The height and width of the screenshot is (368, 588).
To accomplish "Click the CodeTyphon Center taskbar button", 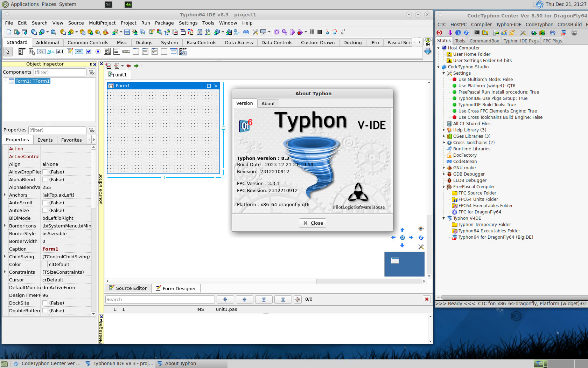I will click(47, 363).
